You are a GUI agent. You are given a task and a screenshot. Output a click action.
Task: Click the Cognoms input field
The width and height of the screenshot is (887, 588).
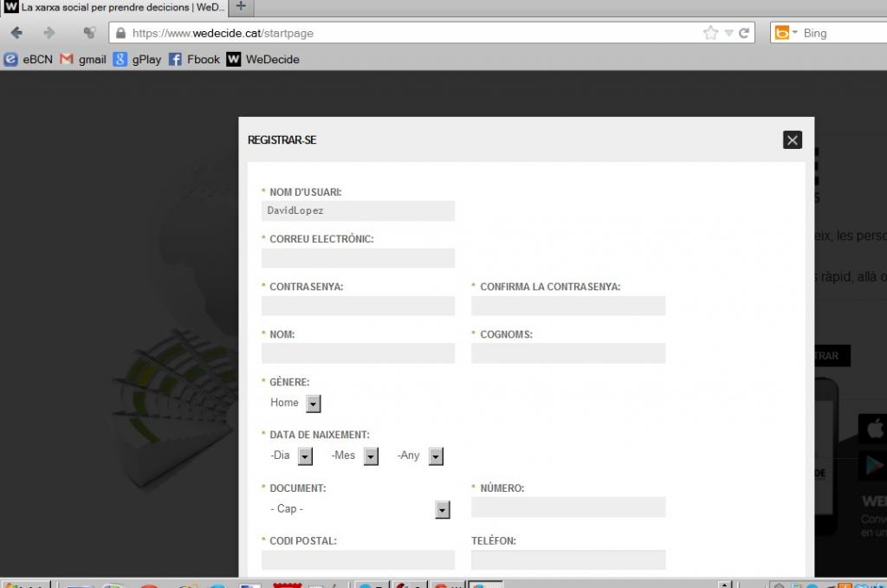tap(568, 353)
